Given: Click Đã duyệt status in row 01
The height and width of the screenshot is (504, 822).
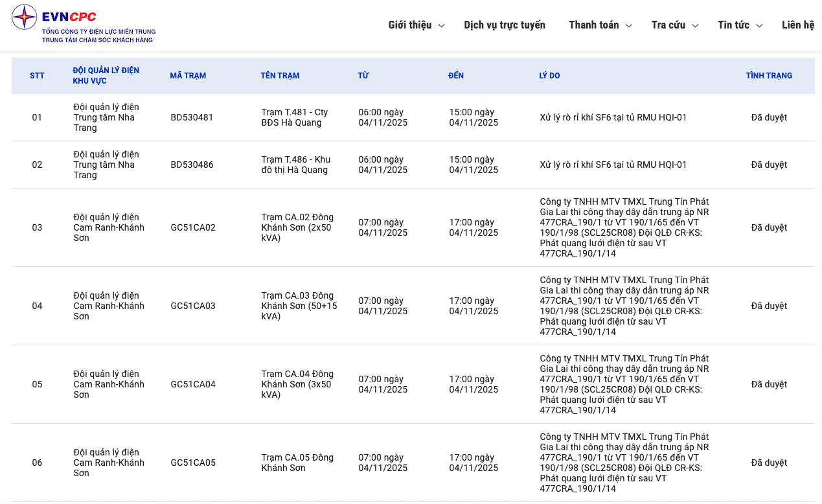Looking at the screenshot, I should [x=769, y=118].
